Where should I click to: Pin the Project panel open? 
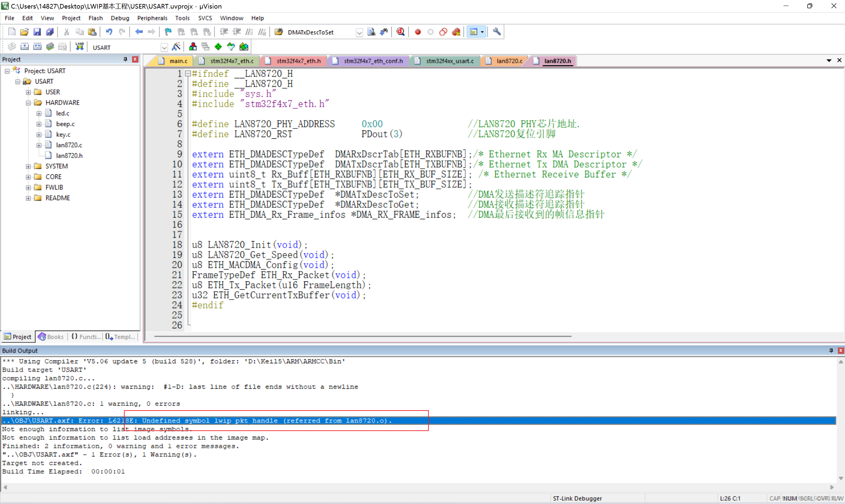tap(125, 59)
